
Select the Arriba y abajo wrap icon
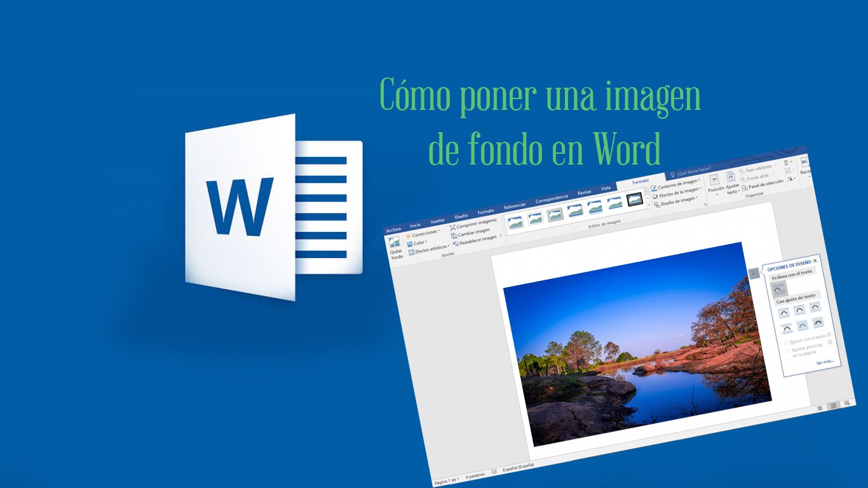[x=787, y=329]
